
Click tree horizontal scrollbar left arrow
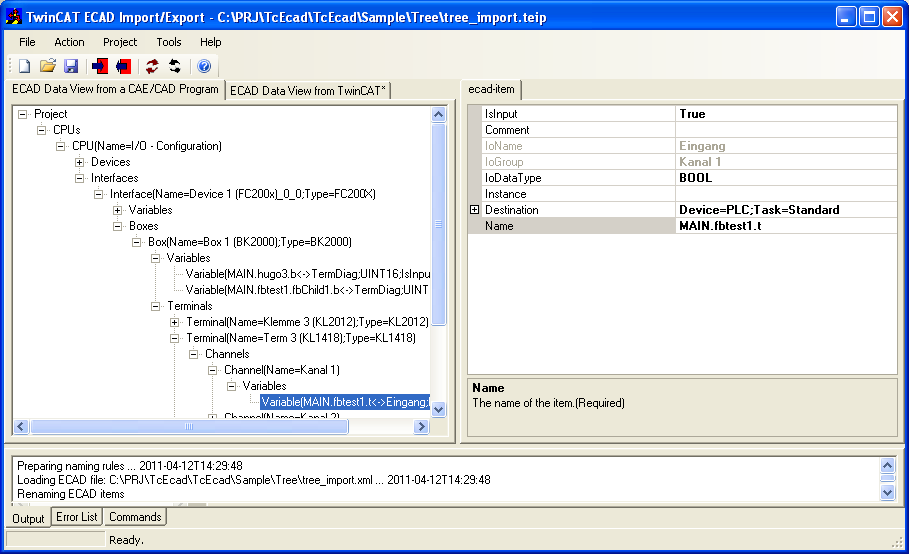click(x=21, y=427)
